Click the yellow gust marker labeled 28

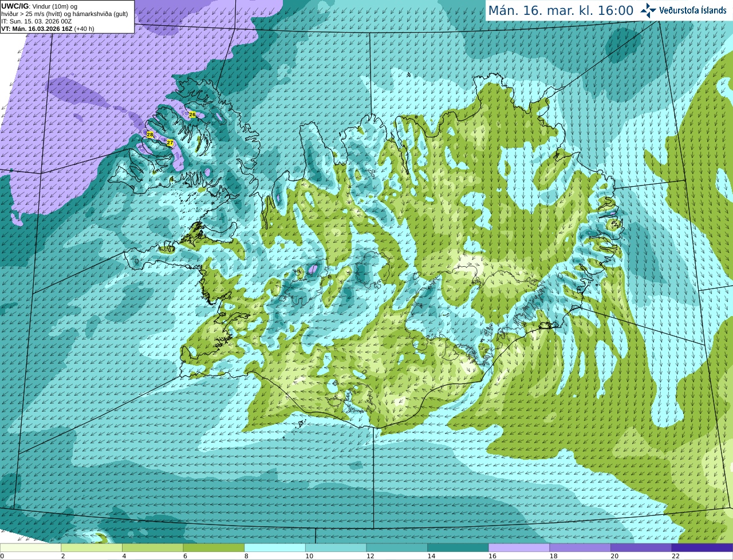tap(150, 135)
